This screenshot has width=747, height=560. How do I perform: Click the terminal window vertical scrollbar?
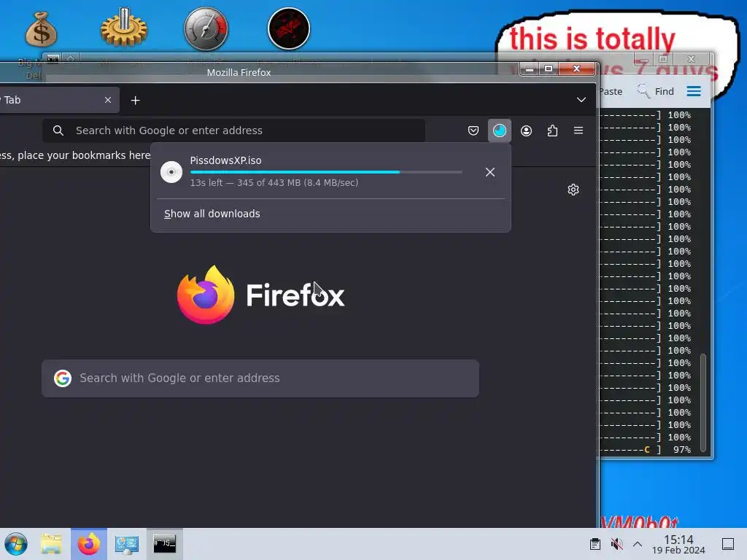click(x=703, y=402)
